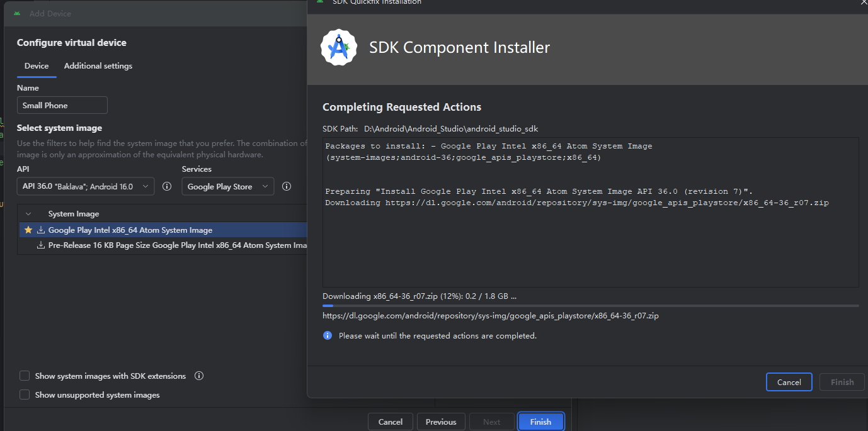Click the Android icon in SDK Quickfix Installation title bar

coord(320,2)
